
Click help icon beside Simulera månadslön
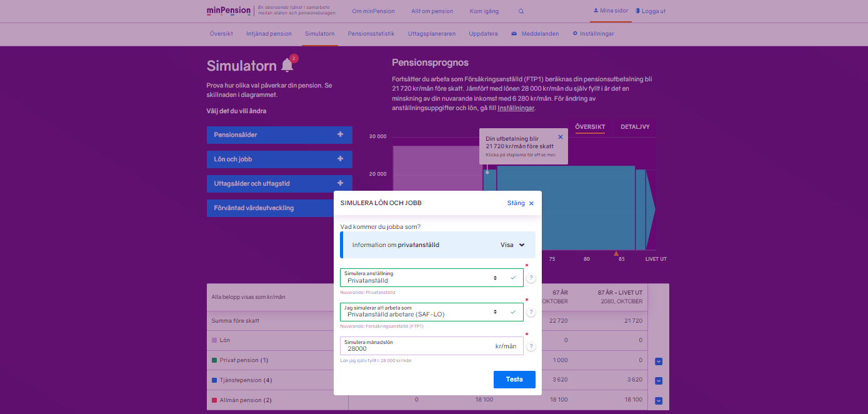point(531,346)
